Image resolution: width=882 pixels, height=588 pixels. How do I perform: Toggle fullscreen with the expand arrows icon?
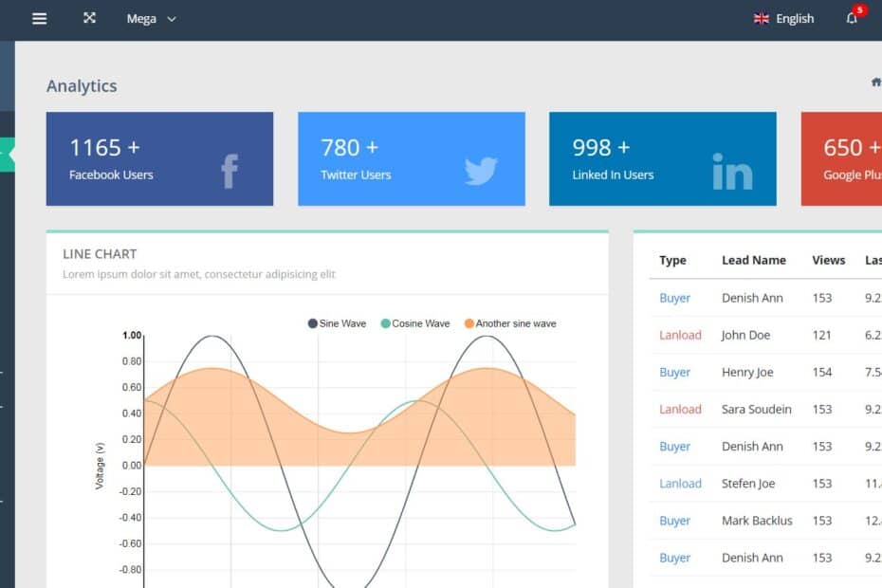89,18
